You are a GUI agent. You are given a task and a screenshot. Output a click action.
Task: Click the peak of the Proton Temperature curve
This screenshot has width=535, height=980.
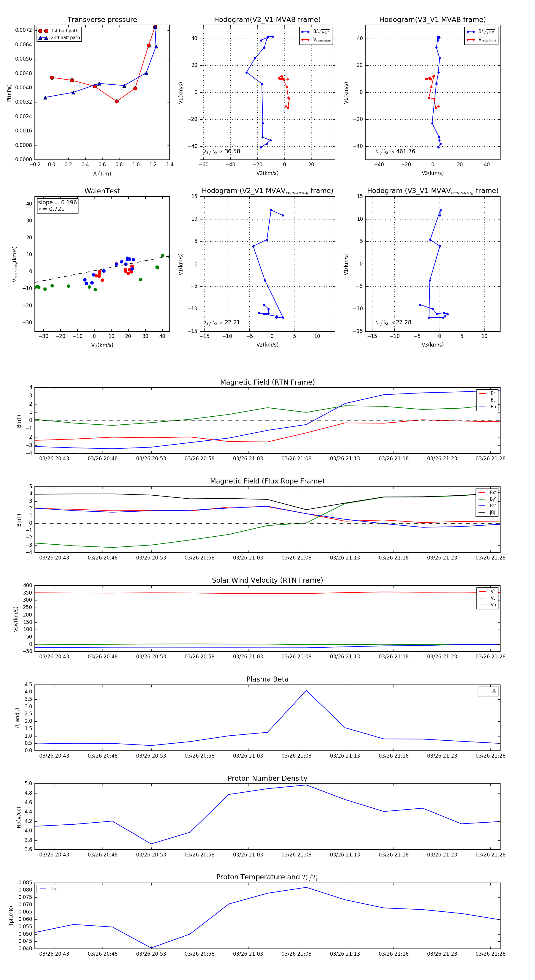306,888
